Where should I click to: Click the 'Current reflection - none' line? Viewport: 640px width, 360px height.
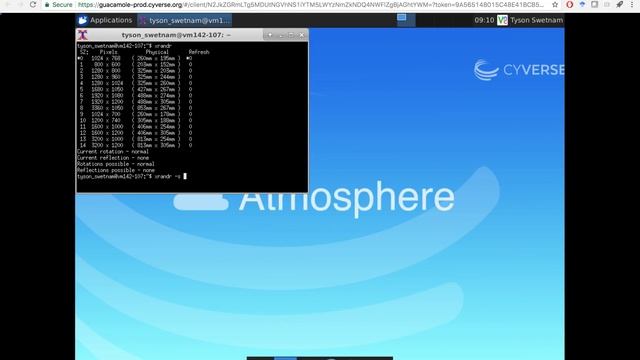[x=113, y=158]
